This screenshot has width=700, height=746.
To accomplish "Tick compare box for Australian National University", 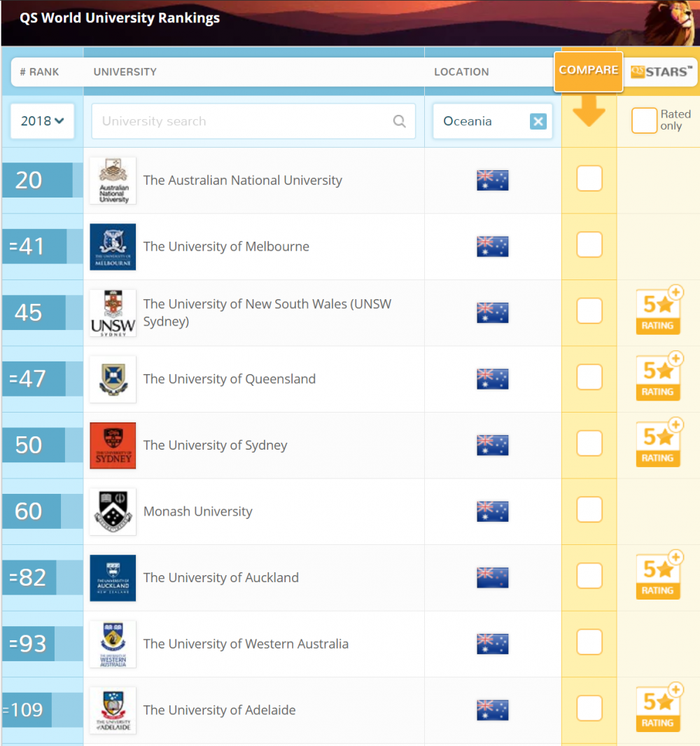I will click(589, 179).
